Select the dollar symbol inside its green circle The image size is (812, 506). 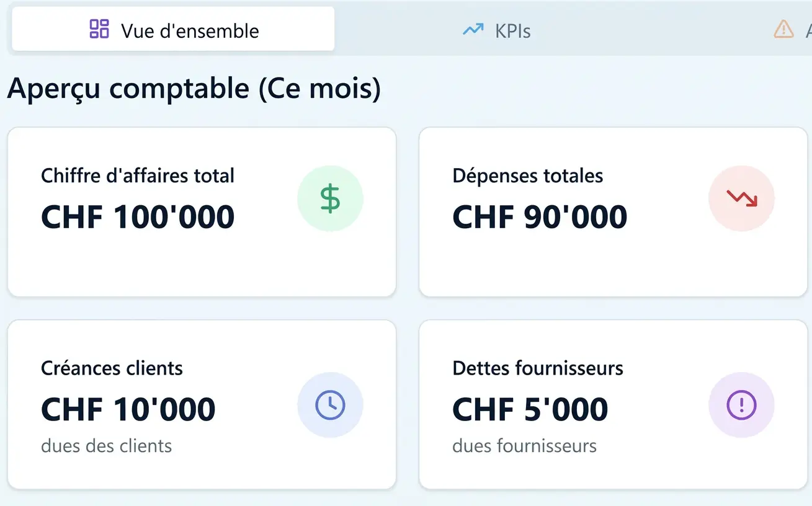(x=330, y=198)
